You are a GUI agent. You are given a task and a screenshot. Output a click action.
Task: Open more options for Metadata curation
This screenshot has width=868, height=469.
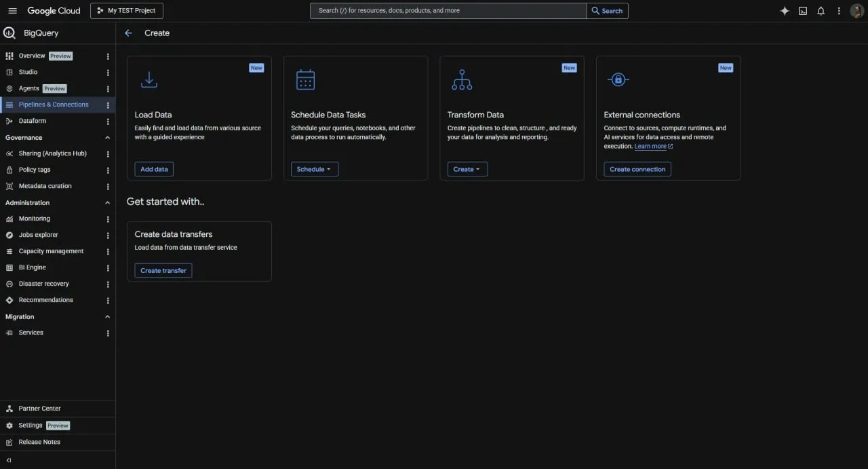(x=108, y=187)
